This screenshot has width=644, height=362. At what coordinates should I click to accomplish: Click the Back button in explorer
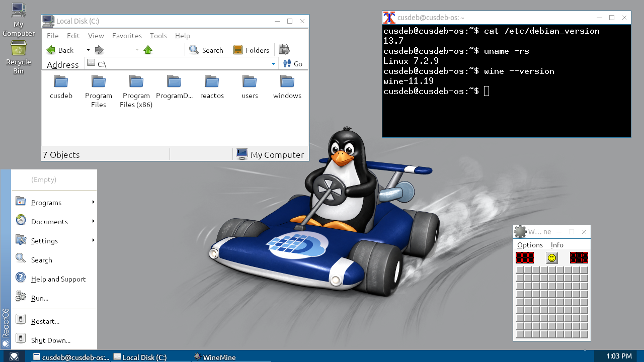pyautogui.click(x=60, y=50)
